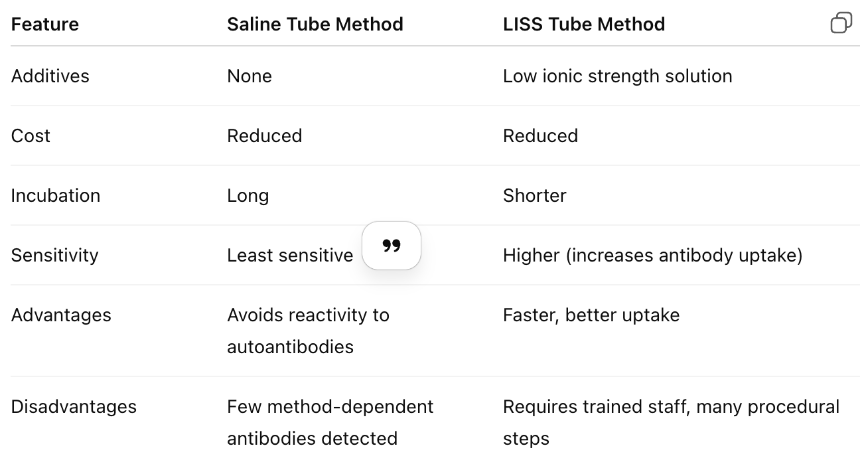This screenshot has width=868, height=466.
Task: Click the copy table icon
Action: point(841,23)
